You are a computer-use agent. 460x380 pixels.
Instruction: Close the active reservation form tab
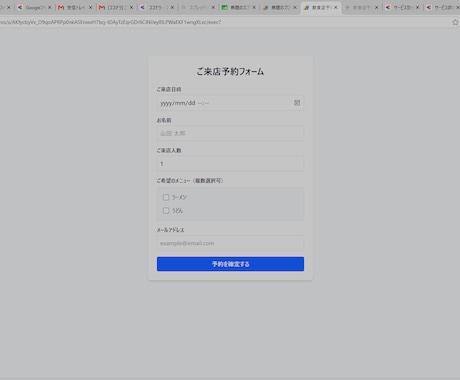pyautogui.click(x=336, y=7)
